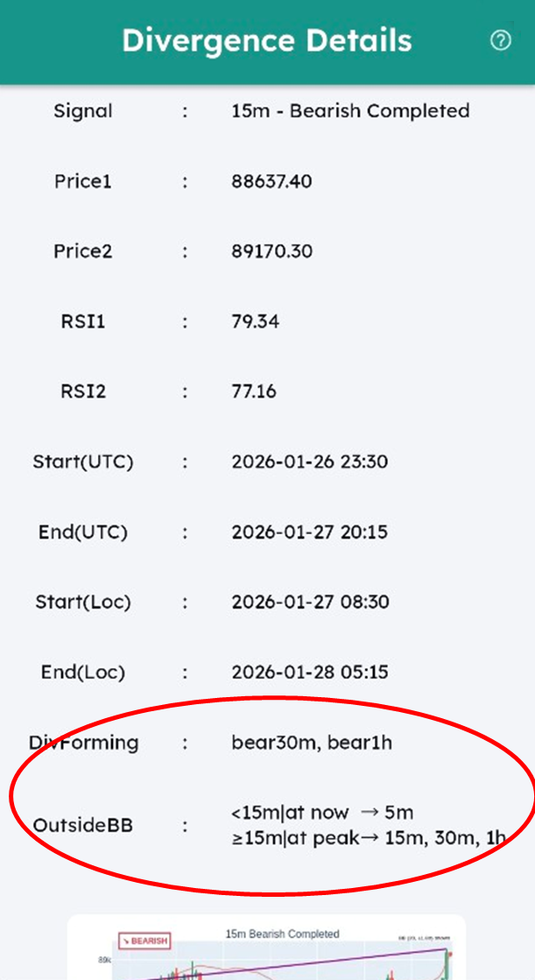Tap the '≥15m|at peak' timeframes line
535x980 pixels.
tap(368, 838)
